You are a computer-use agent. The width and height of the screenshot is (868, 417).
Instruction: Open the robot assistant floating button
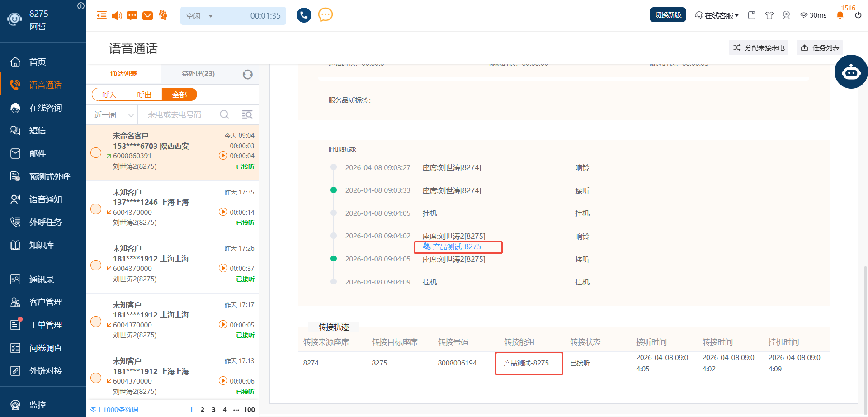click(851, 72)
